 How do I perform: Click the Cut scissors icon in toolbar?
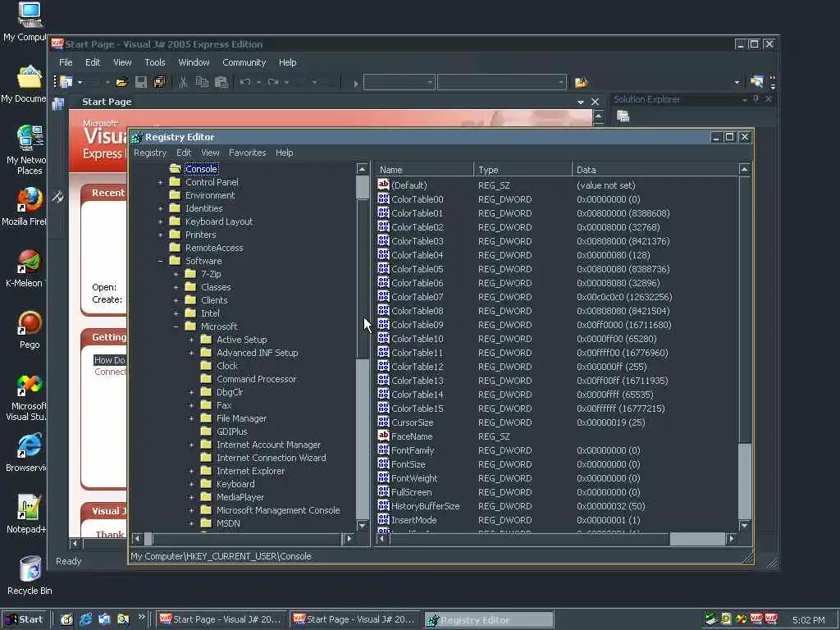coord(183,82)
